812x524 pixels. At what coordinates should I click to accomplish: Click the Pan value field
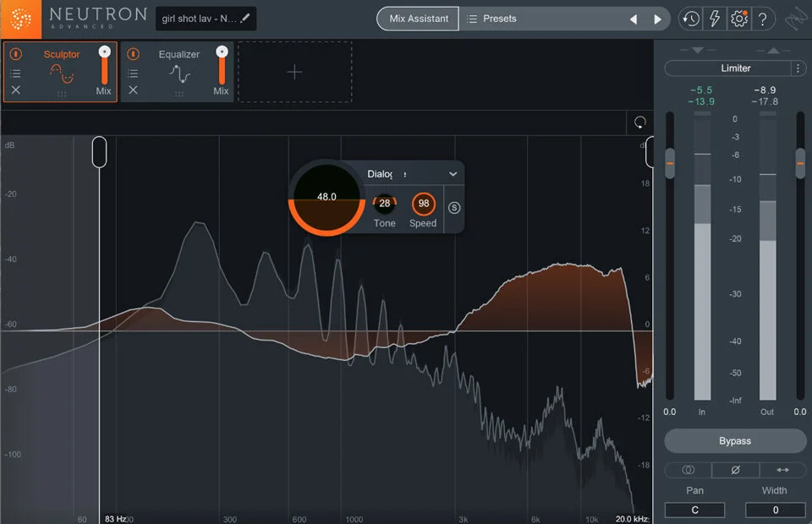coord(694,510)
